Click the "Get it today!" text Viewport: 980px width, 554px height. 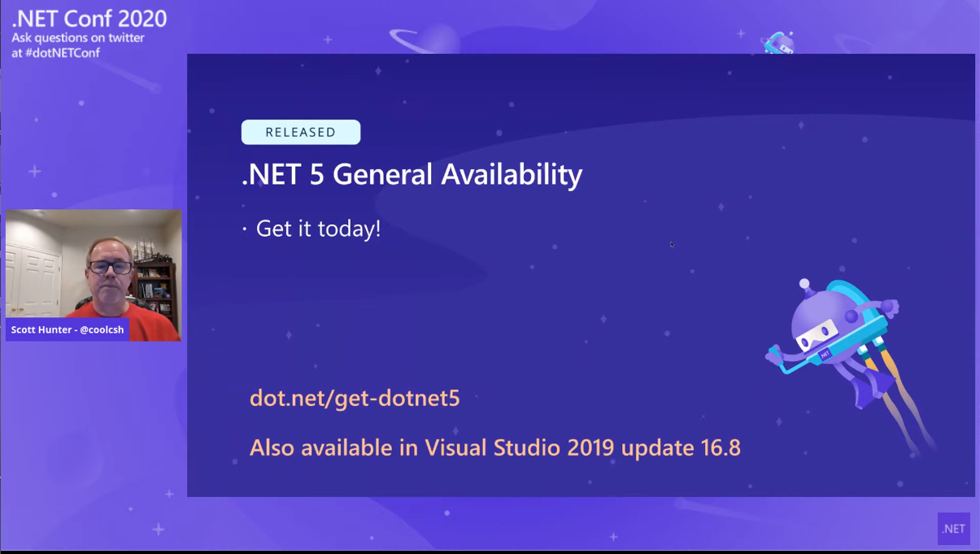(x=318, y=229)
